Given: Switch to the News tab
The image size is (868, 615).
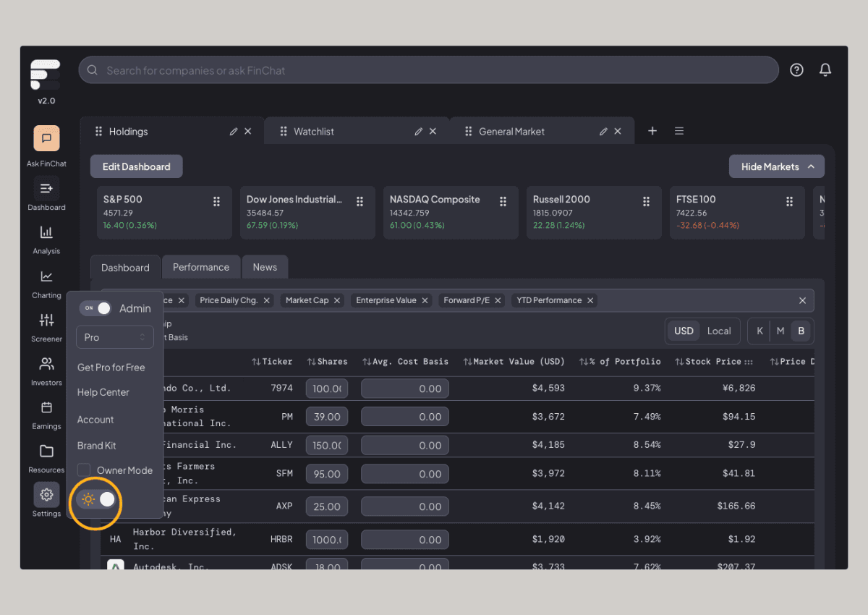Looking at the screenshot, I should click(x=265, y=267).
